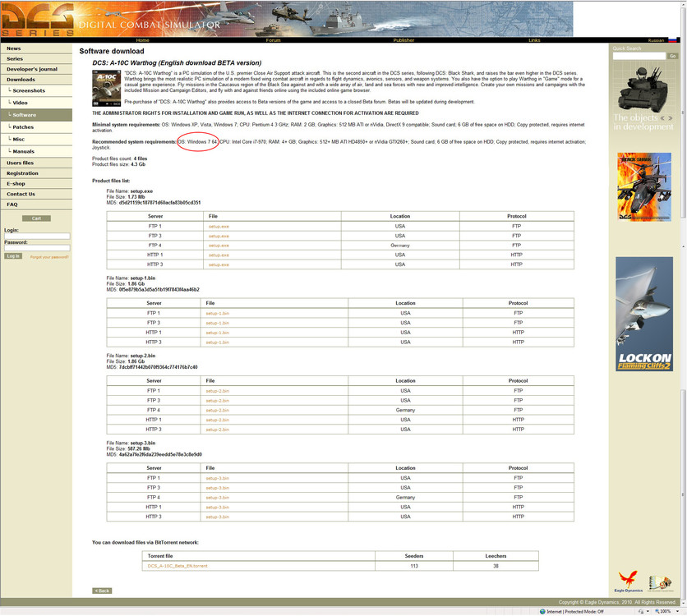Screen dimensions: 687x616
Task: Click the Leechers count 38 cell
Action: point(496,566)
